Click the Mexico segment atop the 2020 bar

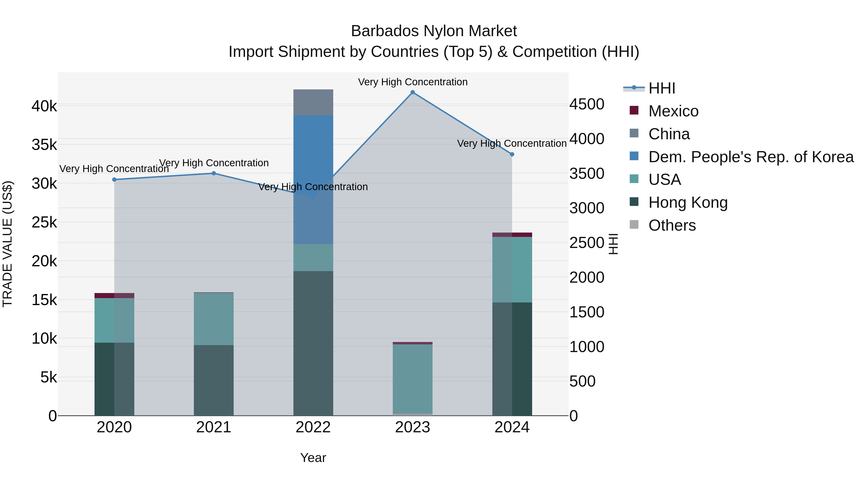coord(114,296)
